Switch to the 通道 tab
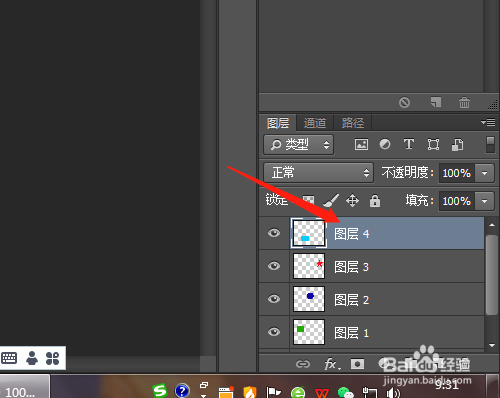This screenshot has height=398, width=500. (315, 123)
